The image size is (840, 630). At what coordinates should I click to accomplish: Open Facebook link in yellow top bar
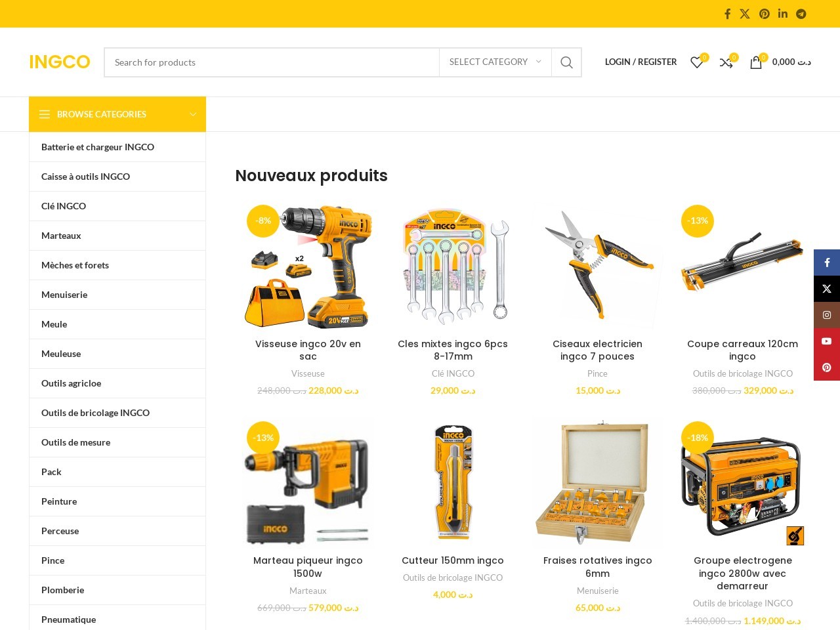coord(727,14)
